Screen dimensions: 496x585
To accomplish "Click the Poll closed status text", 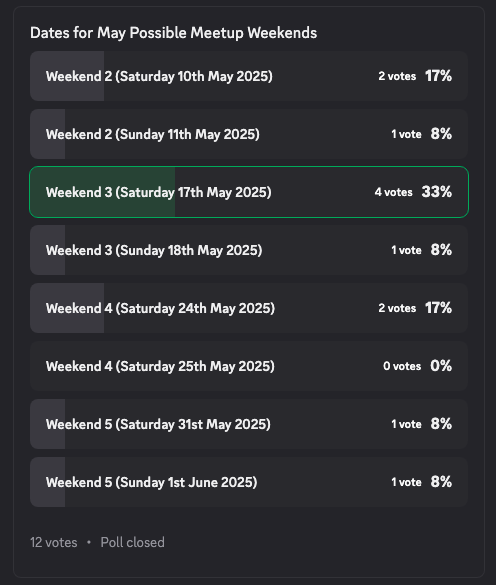I will coord(132,542).
